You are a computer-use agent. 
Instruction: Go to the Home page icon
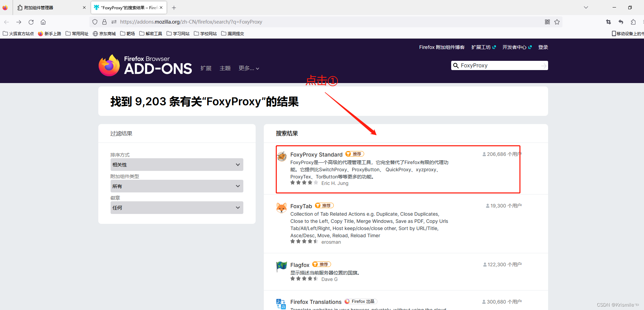click(x=43, y=22)
